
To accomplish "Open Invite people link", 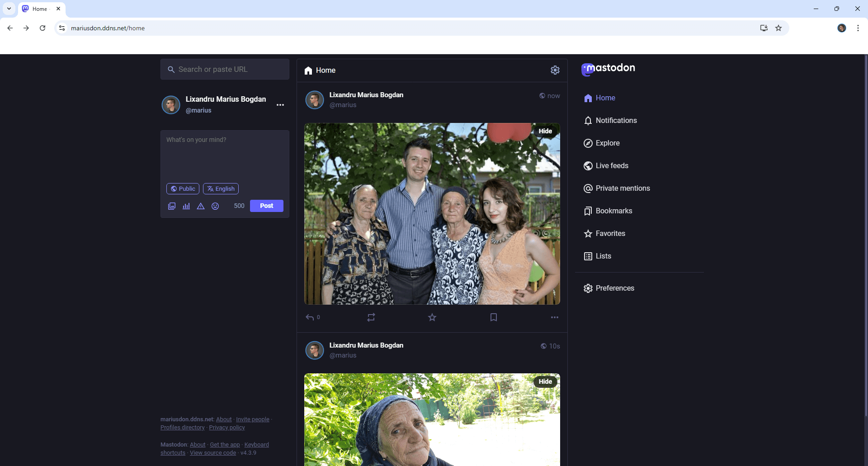I will (x=253, y=419).
